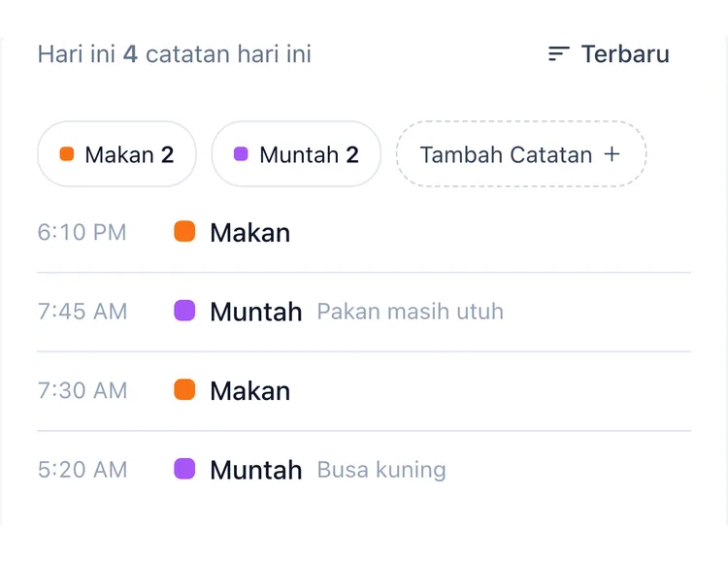Screen dimensions: 728x562
Task: Click the orange square icon at 6:10 PM
Action: (184, 231)
